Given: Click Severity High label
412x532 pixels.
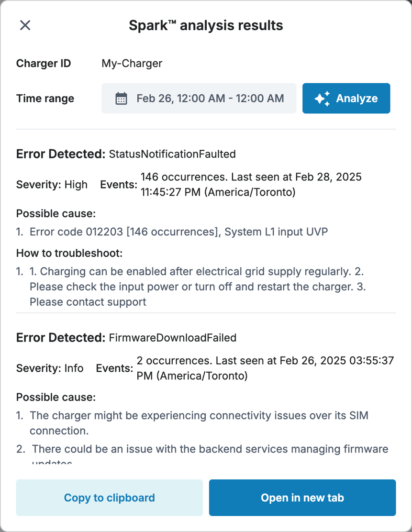Looking at the screenshot, I should tap(52, 184).
